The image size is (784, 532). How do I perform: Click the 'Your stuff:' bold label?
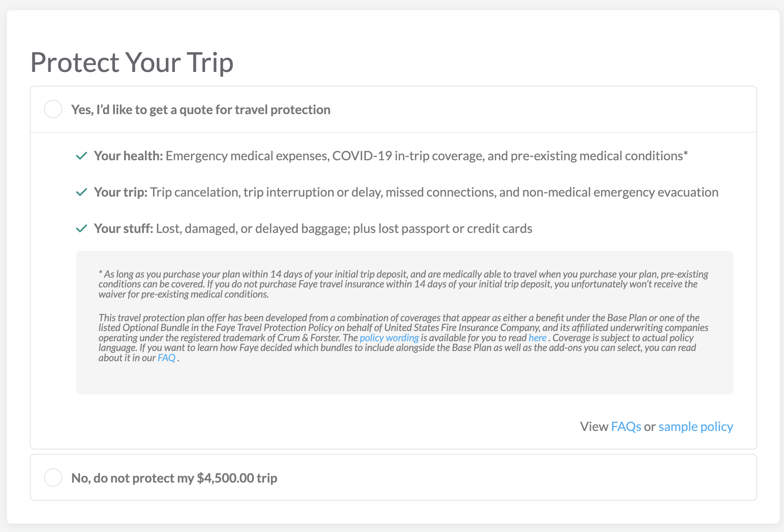(x=123, y=229)
